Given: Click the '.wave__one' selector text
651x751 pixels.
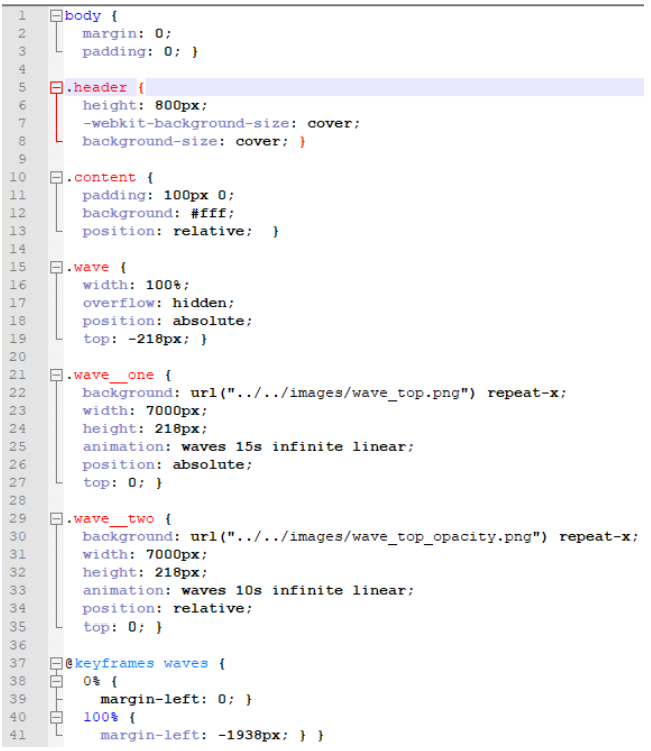Looking at the screenshot, I should tap(110, 375).
